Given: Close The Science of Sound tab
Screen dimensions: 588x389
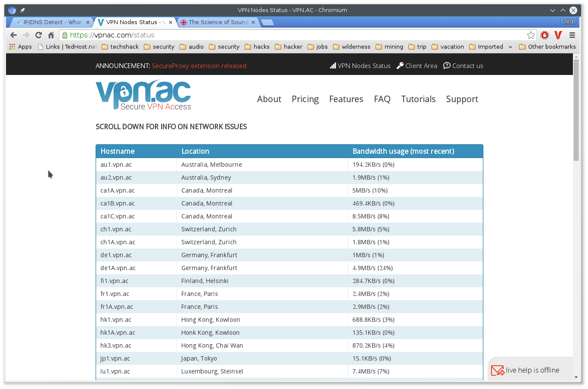Looking at the screenshot, I should (253, 22).
